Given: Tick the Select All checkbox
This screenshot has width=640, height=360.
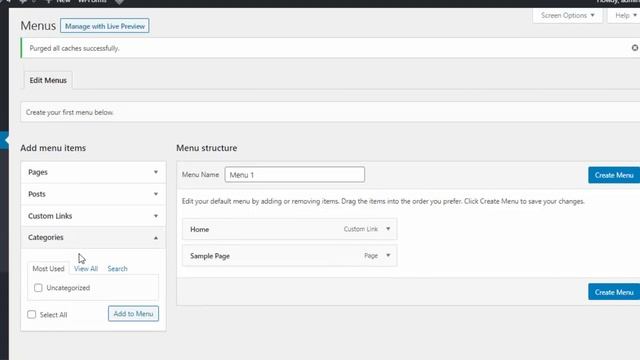Looking at the screenshot, I should (x=31, y=314).
